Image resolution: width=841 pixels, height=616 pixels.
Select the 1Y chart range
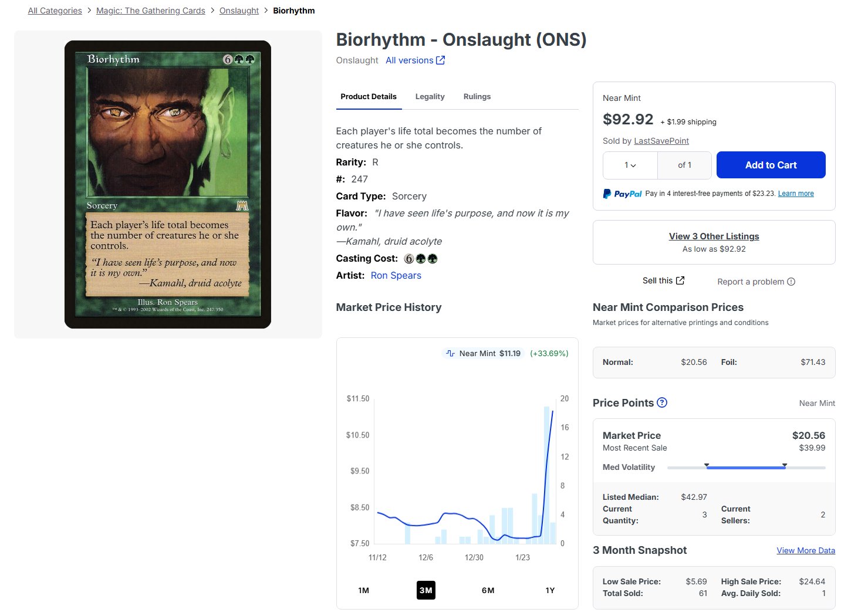pyautogui.click(x=550, y=590)
